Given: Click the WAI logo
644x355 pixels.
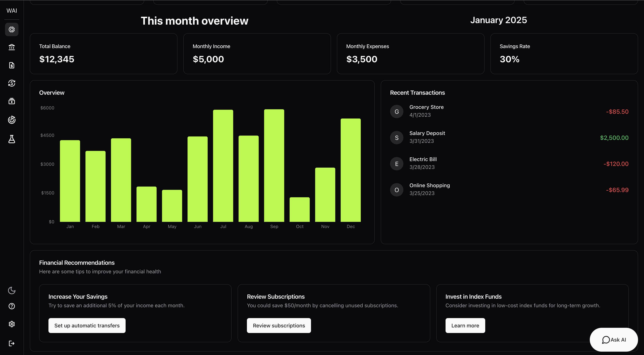Looking at the screenshot, I should [x=12, y=11].
